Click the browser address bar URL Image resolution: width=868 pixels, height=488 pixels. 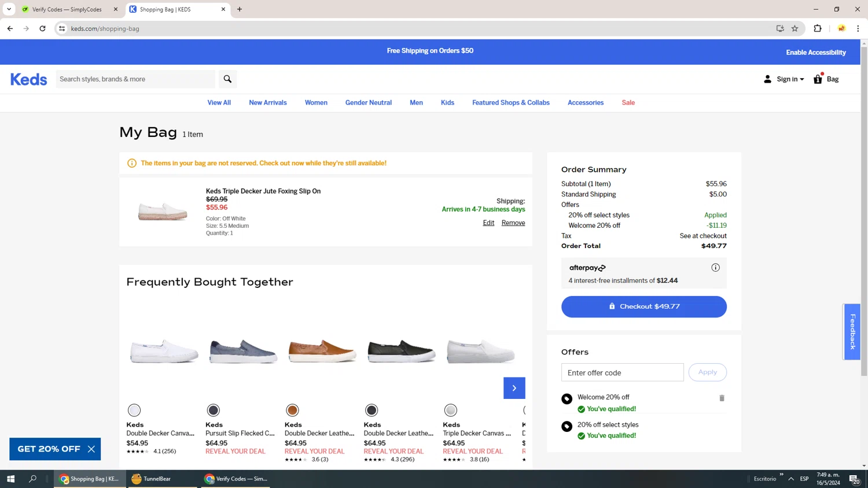105,28
